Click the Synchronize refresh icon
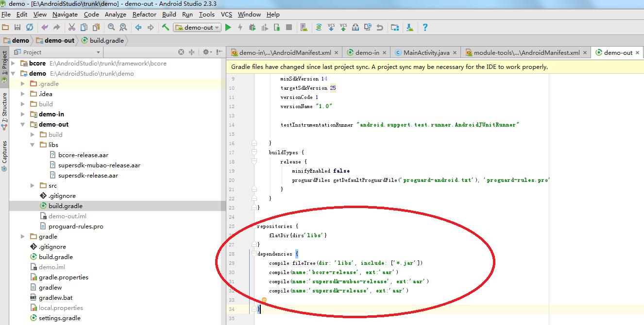The height and width of the screenshot is (325, 644). click(30, 27)
